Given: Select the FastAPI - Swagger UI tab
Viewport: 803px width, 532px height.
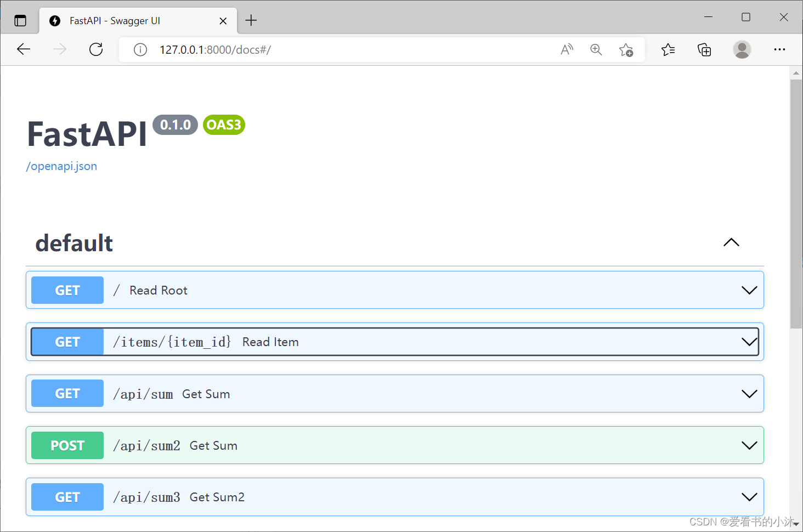Looking at the screenshot, I should (138, 21).
